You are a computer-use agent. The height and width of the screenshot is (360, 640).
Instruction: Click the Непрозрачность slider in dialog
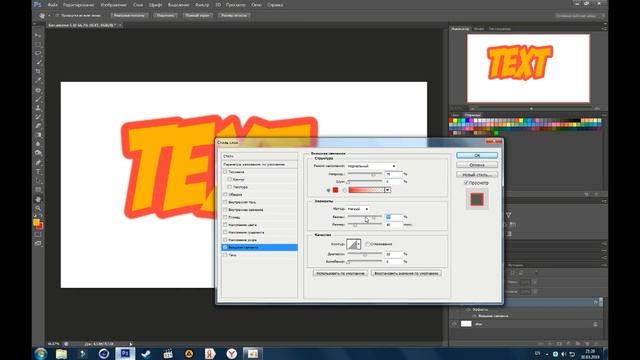click(x=364, y=174)
